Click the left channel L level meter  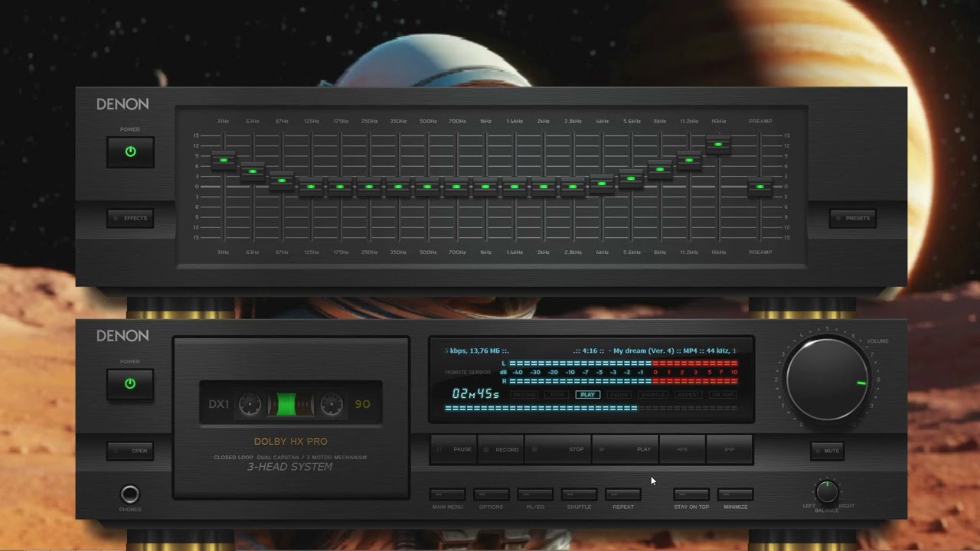623,364
